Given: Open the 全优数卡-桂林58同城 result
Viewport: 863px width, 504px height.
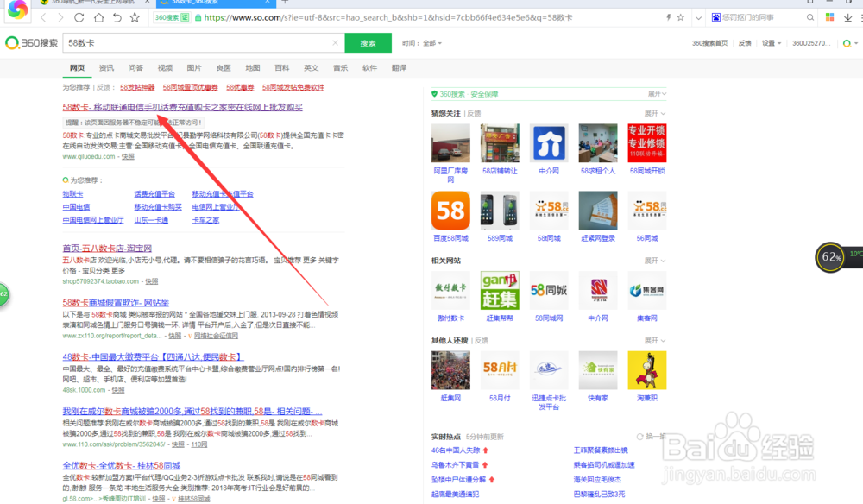Looking at the screenshot, I should click(x=121, y=465).
